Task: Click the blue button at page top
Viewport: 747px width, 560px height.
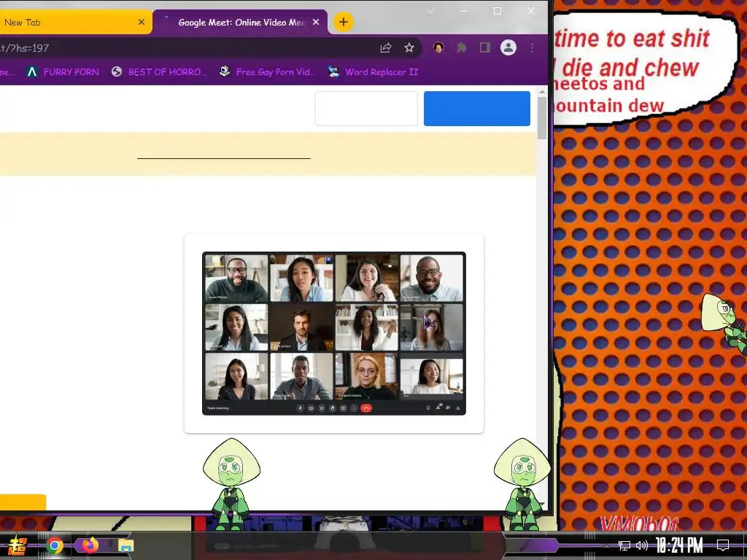Action: click(477, 109)
